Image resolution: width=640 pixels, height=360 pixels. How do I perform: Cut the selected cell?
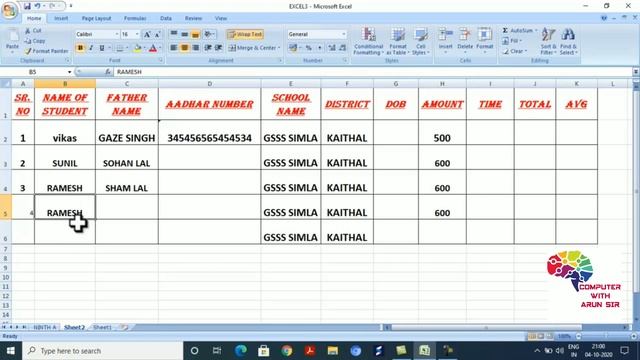coord(33,31)
